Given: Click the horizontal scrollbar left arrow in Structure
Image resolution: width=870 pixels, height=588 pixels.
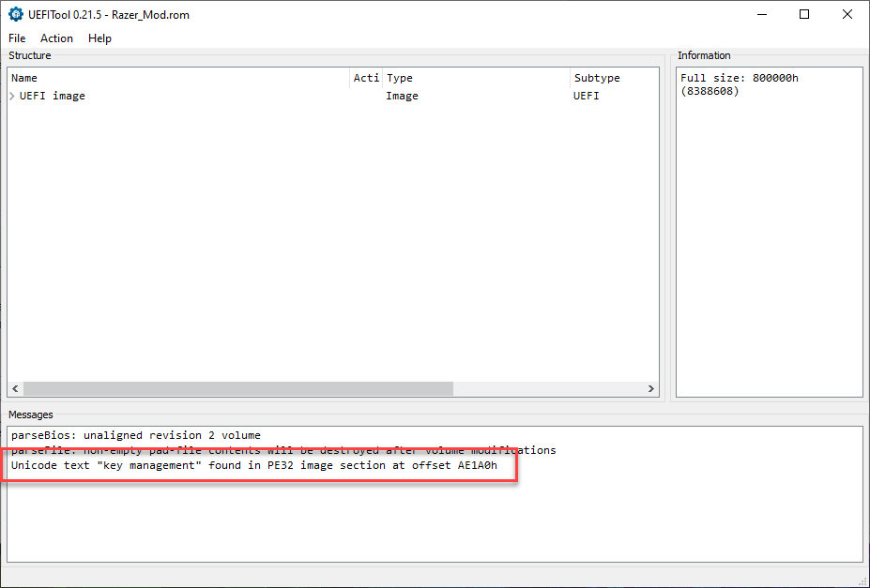Looking at the screenshot, I should point(16,388).
